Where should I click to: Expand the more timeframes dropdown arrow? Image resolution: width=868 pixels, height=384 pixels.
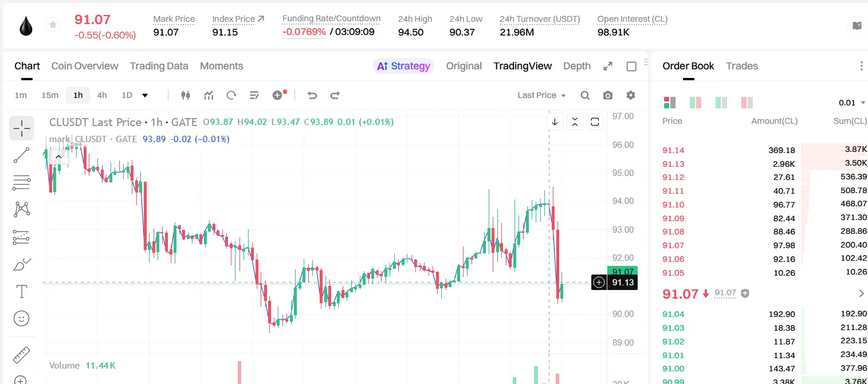click(x=145, y=95)
